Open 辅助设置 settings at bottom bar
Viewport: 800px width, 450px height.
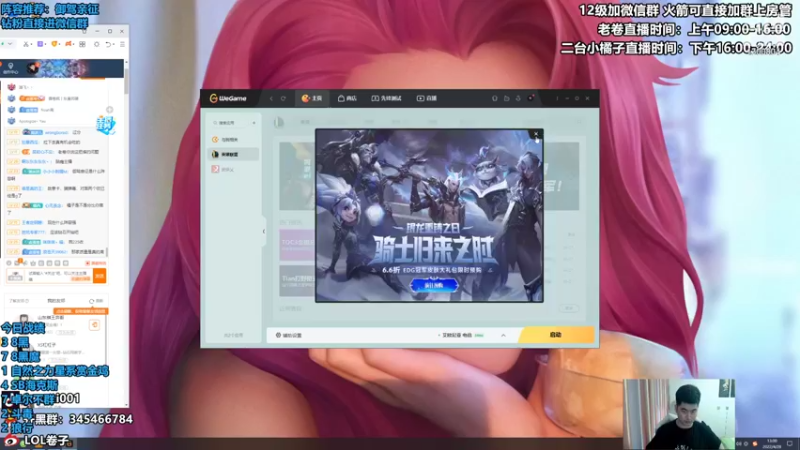coord(289,335)
